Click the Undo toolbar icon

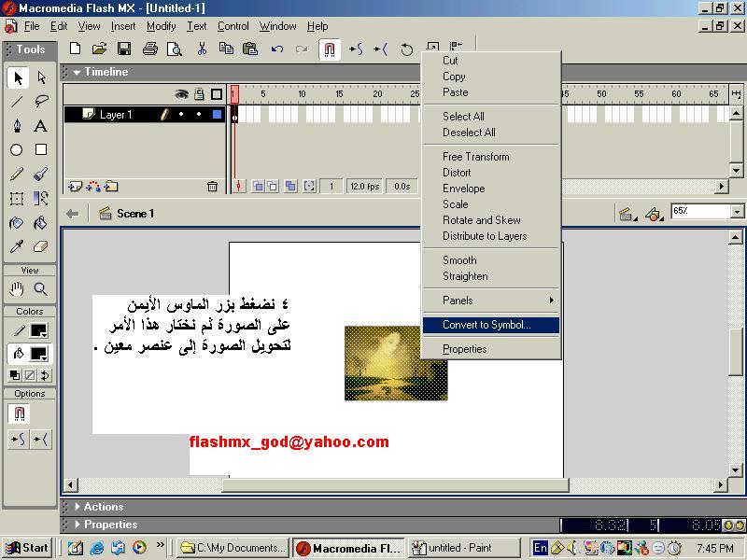pos(277,49)
